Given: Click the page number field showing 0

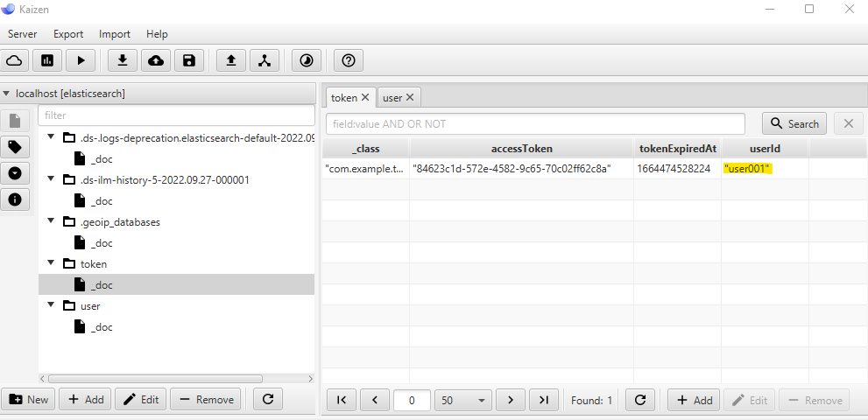Looking at the screenshot, I should [412, 400].
